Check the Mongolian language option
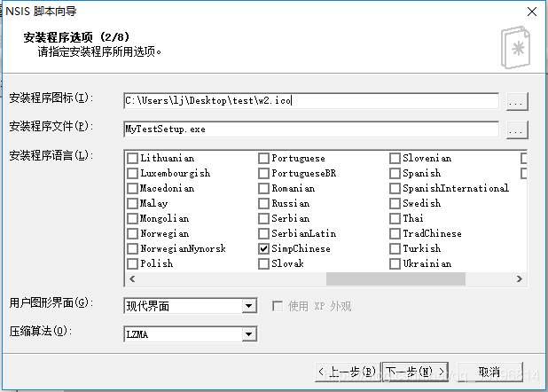The width and height of the screenshot is (548, 392). tap(132, 218)
